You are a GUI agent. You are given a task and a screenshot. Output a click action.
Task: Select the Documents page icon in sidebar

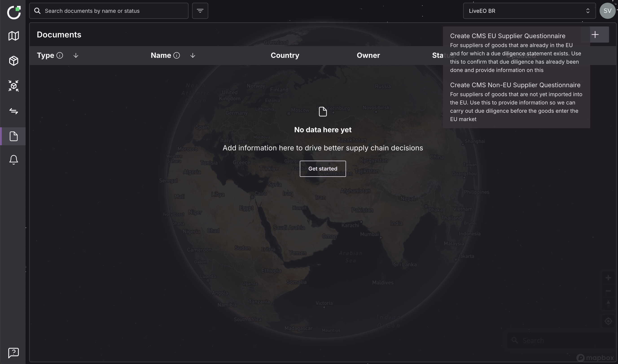[x=13, y=136]
